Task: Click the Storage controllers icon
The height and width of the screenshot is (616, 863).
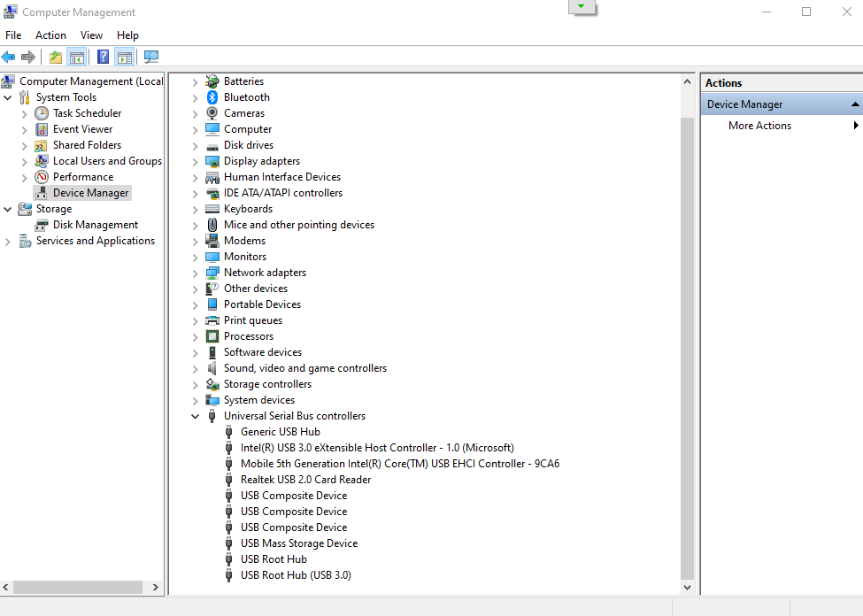Action: [x=212, y=384]
